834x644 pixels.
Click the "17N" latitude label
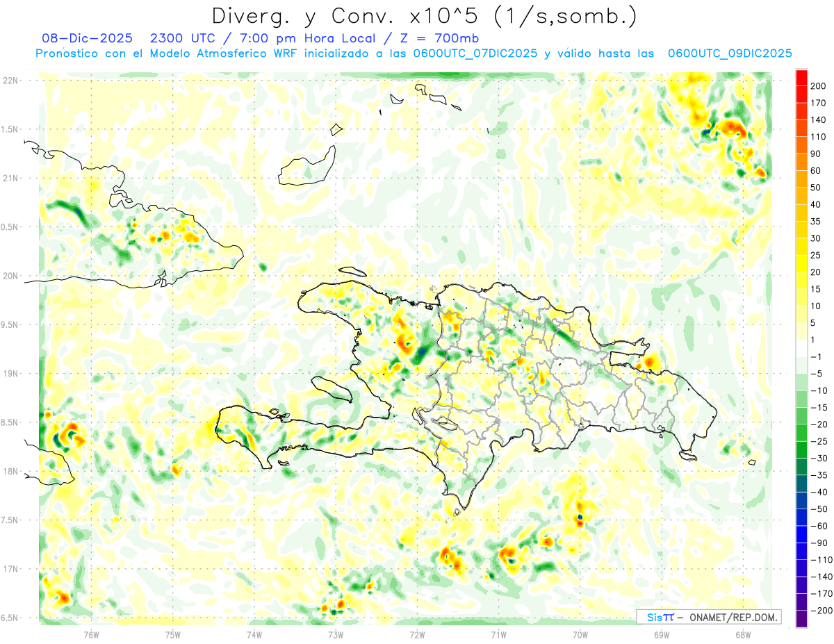click(x=10, y=569)
